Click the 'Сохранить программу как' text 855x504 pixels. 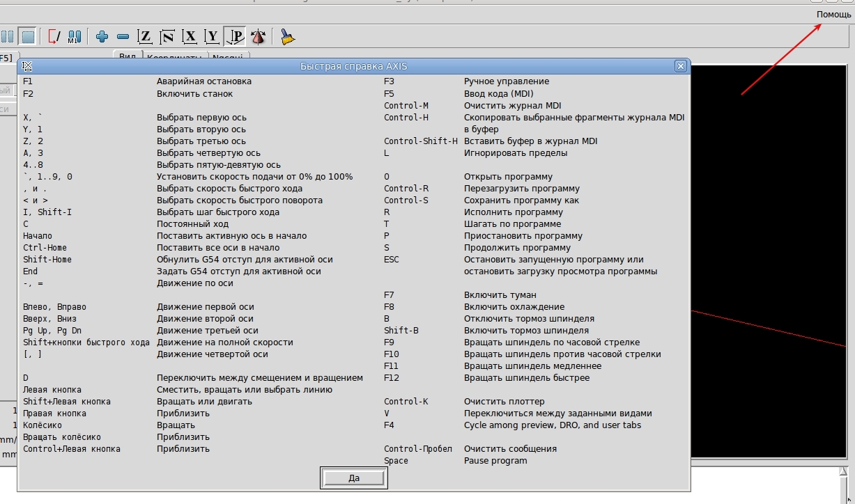(x=522, y=200)
